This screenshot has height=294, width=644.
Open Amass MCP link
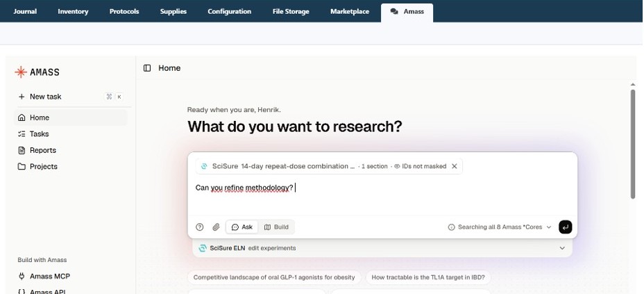[x=50, y=277]
